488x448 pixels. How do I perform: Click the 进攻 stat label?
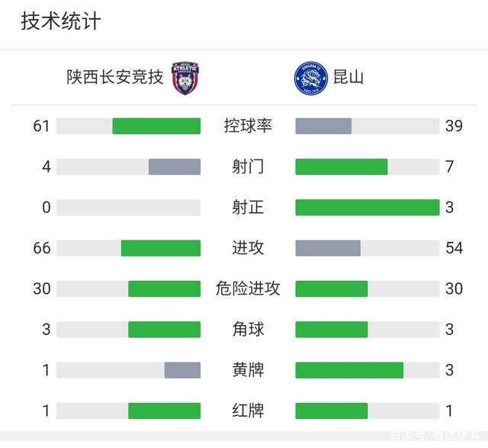[248, 248]
